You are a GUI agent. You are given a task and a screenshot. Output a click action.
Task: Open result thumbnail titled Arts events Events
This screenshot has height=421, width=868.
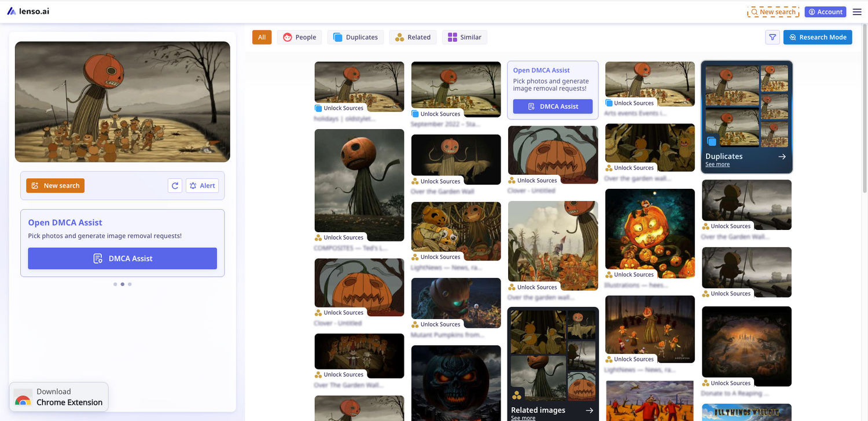click(650, 84)
